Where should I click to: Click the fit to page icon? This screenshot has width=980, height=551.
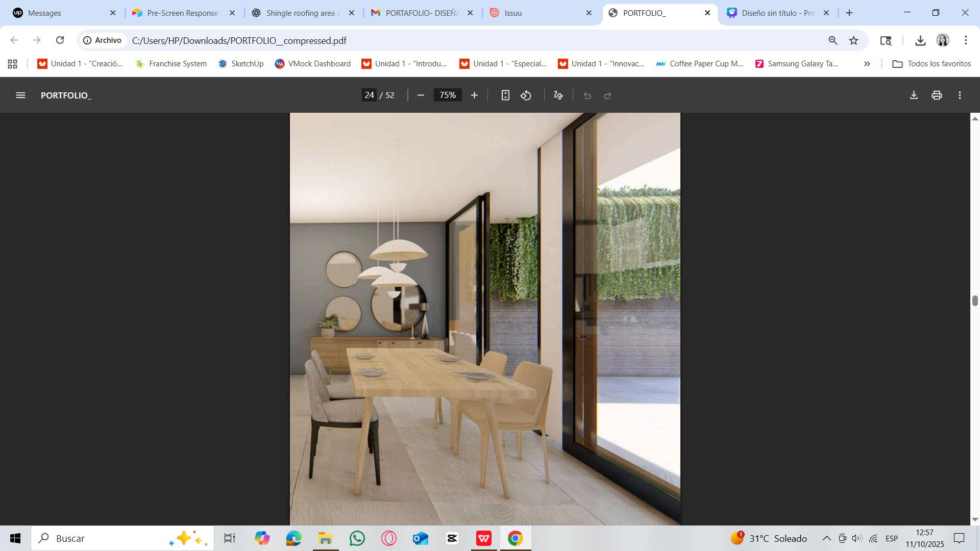[505, 95]
